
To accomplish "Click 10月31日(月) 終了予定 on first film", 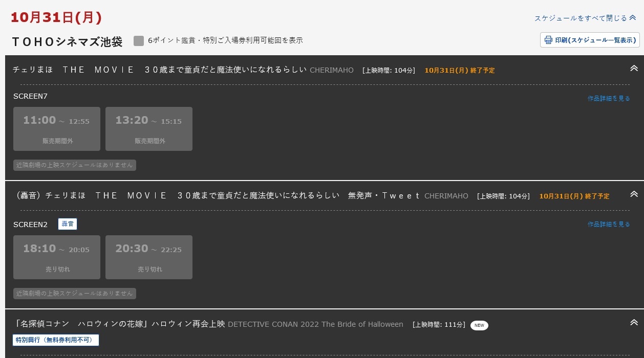I will pos(460,71).
